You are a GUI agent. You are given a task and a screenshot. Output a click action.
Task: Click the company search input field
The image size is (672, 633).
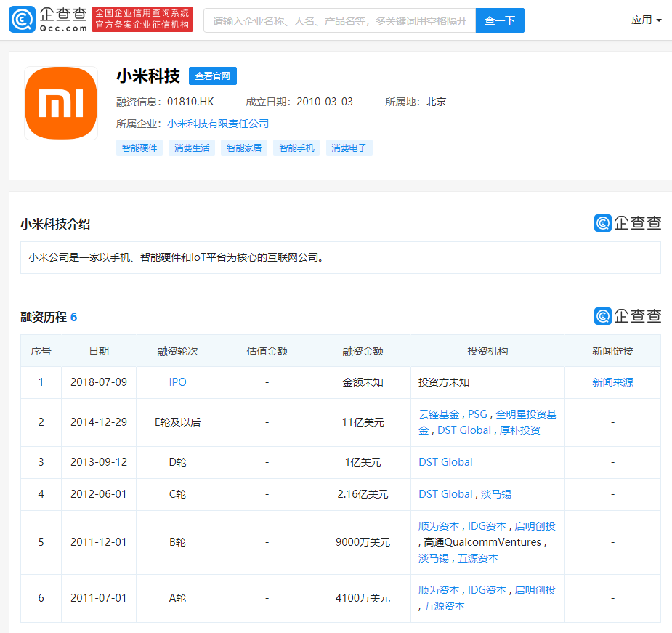[x=339, y=21]
